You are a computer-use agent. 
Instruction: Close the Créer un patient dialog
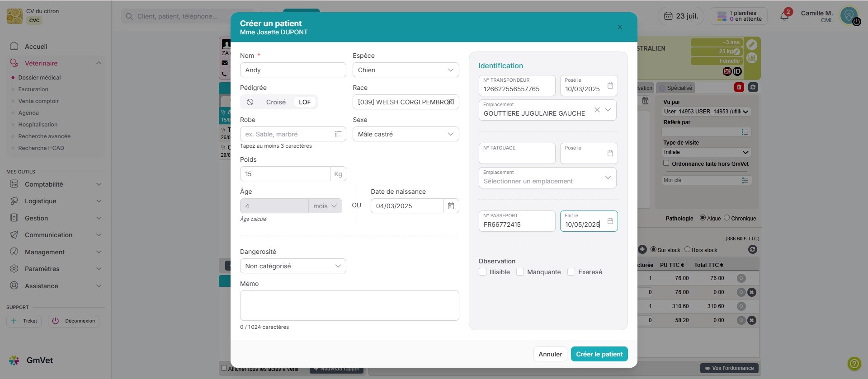tap(620, 28)
